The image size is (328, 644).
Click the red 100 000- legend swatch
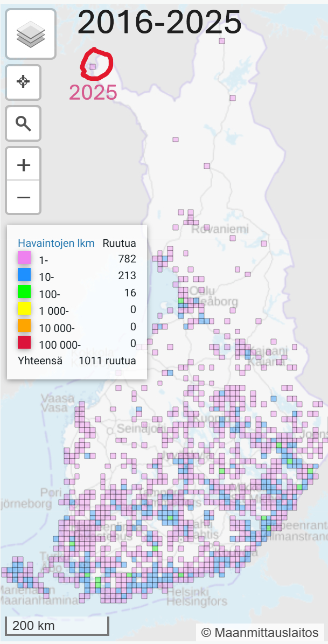24,343
